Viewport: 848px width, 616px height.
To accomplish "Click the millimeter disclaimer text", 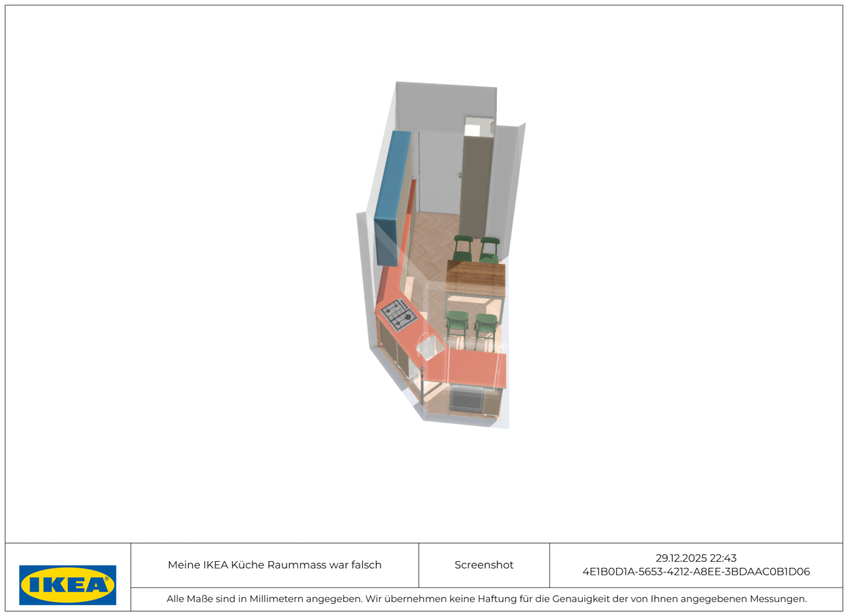I will pyautogui.click(x=486, y=599).
